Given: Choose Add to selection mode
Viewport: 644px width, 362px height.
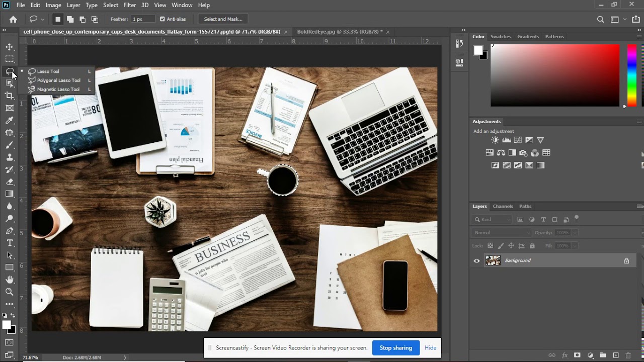Looking at the screenshot, I should coord(70,19).
